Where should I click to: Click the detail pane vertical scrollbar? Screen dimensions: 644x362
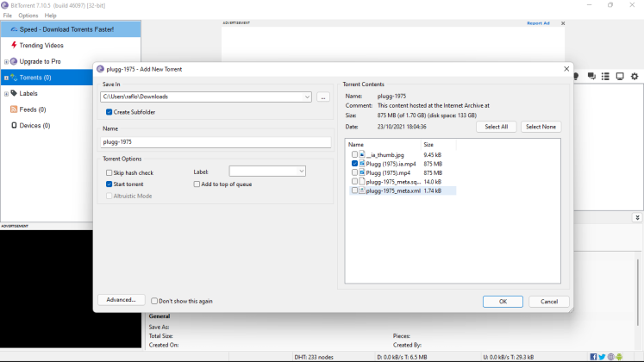click(x=637, y=292)
